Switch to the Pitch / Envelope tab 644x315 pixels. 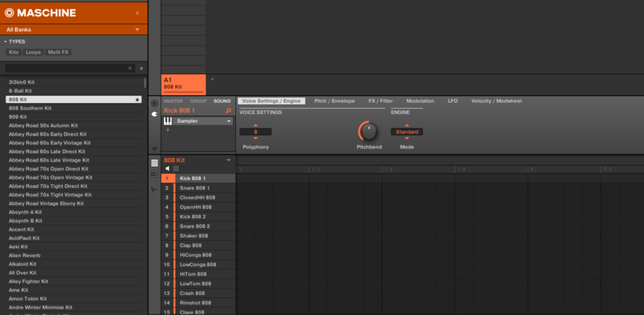(x=334, y=101)
